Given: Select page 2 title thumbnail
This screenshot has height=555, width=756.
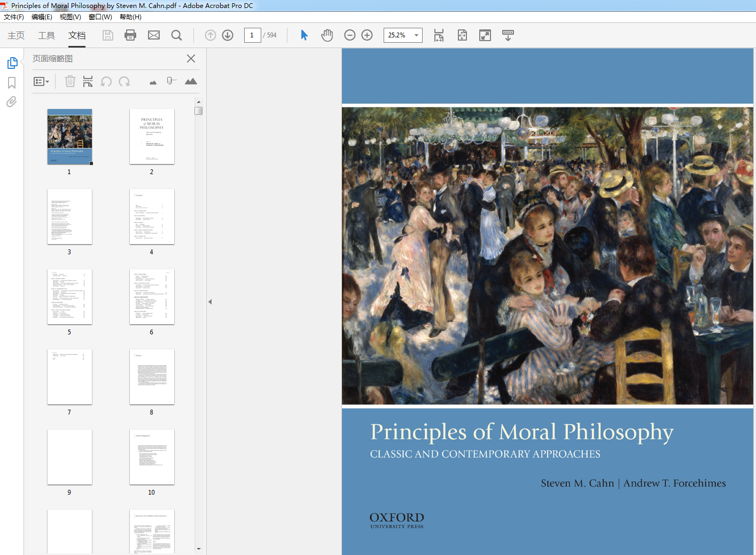Looking at the screenshot, I should click(x=152, y=137).
